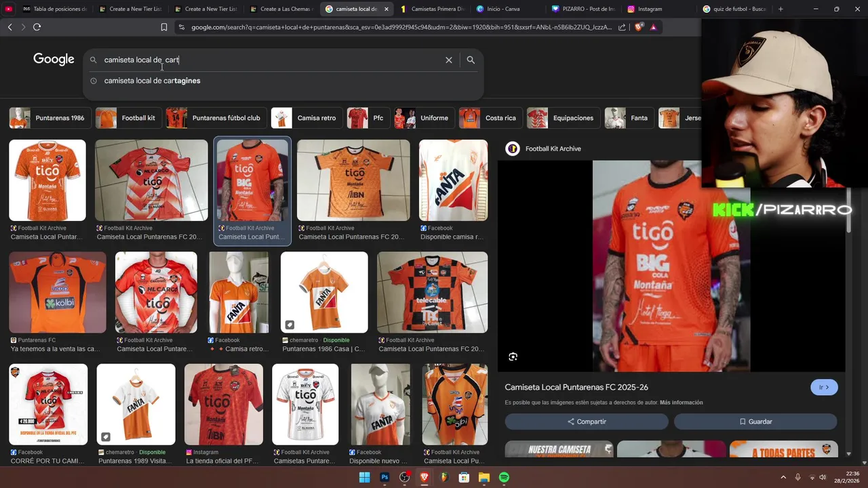
Task: Click the Guardar button
Action: tap(755, 422)
